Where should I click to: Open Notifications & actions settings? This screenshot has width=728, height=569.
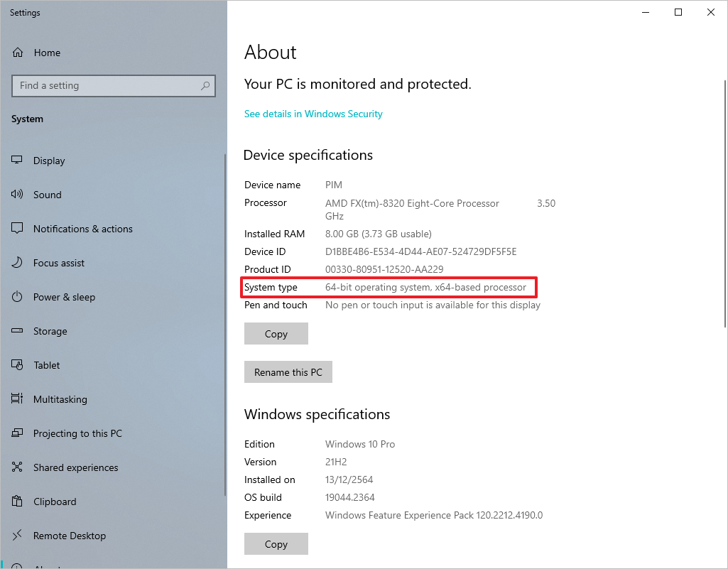click(x=112, y=229)
